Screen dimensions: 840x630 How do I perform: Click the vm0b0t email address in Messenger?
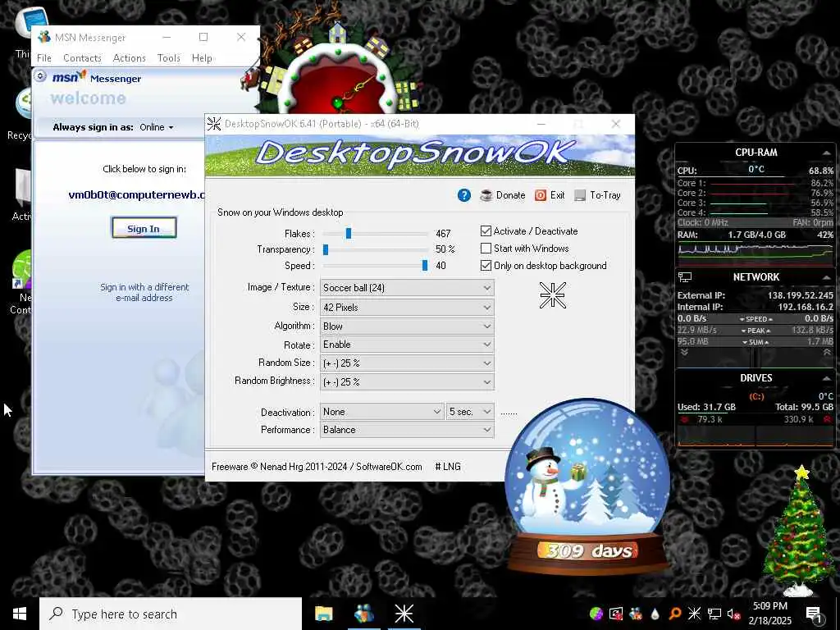point(137,194)
